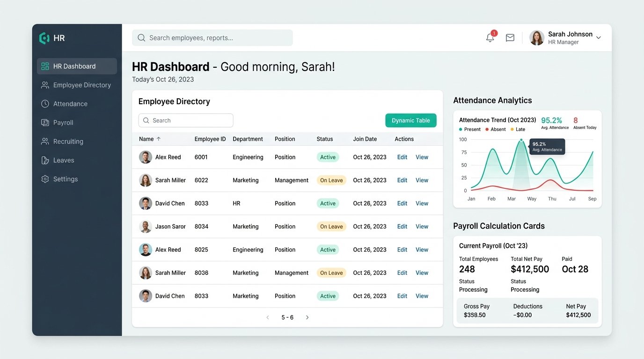Click the Employee ID column header
The height and width of the screenshot is (359, 644).
pos(210,139)
